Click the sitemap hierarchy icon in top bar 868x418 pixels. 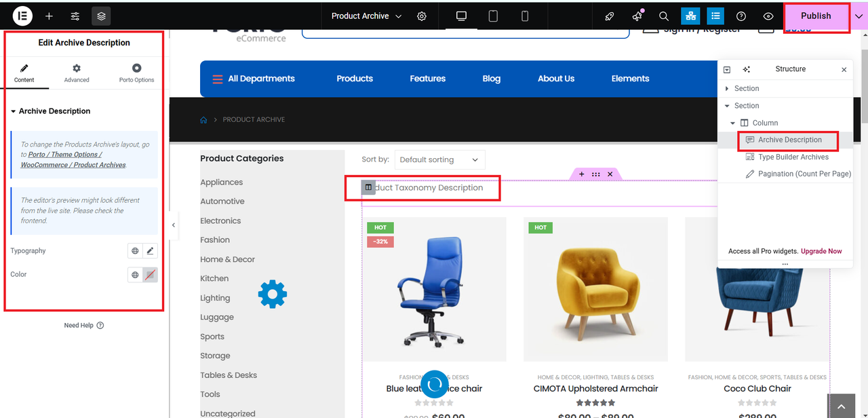[x=690, y=16]
